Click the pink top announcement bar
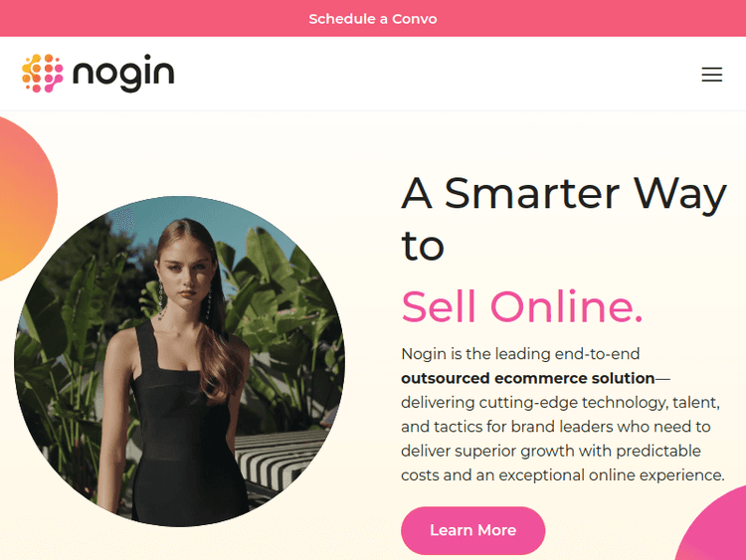746x560 pixels. (x=373, y=18)
